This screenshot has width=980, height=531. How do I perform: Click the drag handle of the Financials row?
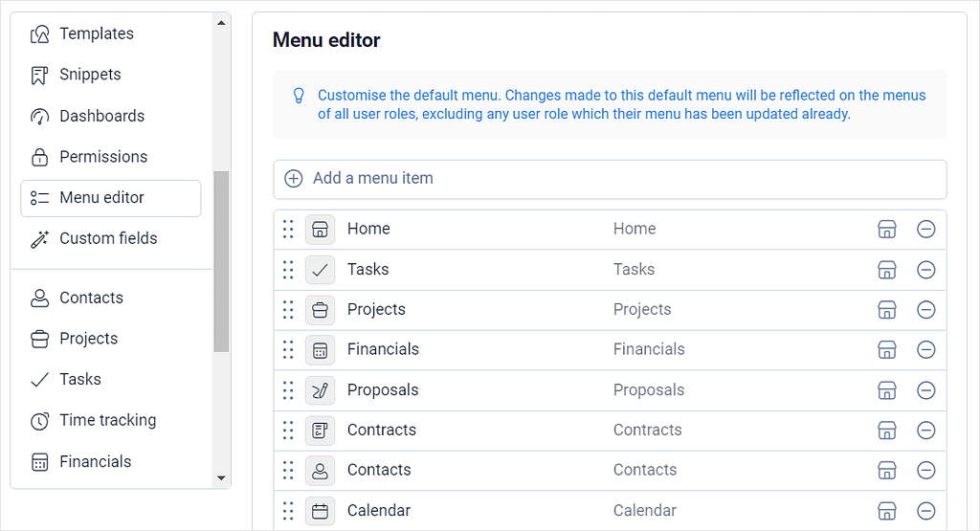[x=288, y=350]
